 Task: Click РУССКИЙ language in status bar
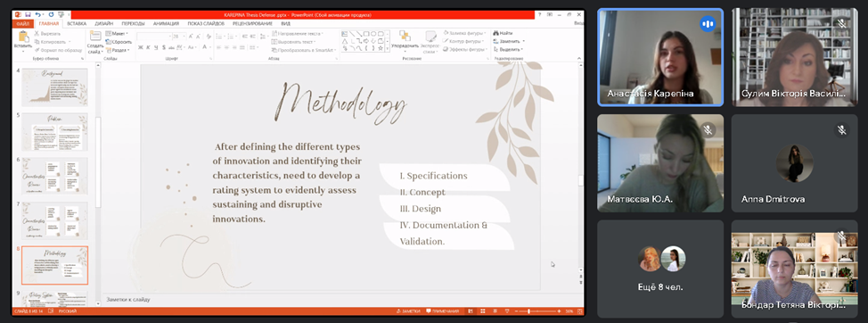[x=68, y=311]
